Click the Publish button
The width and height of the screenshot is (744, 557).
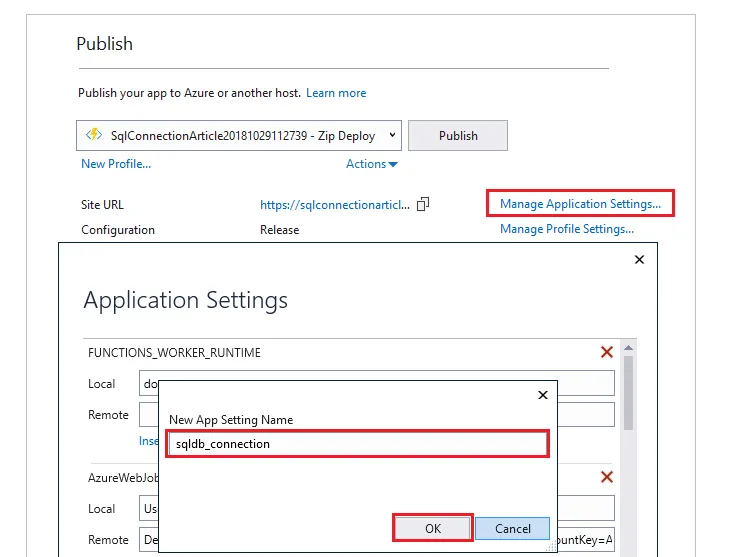coord(458,135)
